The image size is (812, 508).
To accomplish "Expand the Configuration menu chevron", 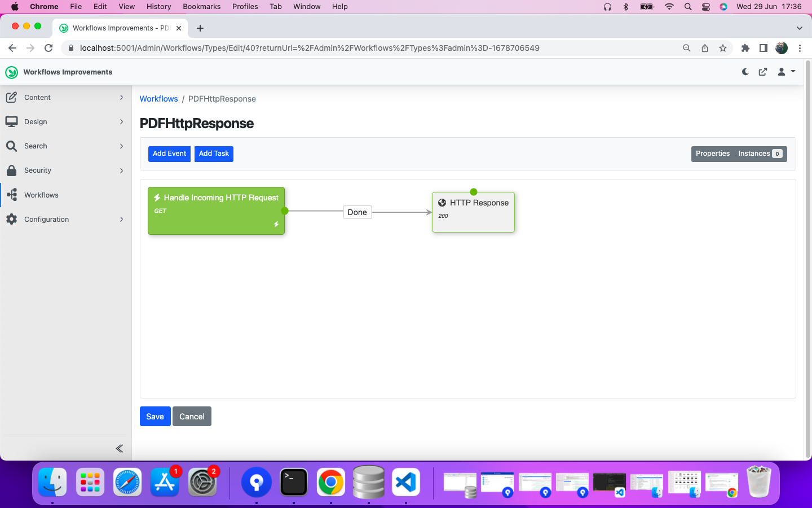I will pyautogui.click(x=122, y=220).
